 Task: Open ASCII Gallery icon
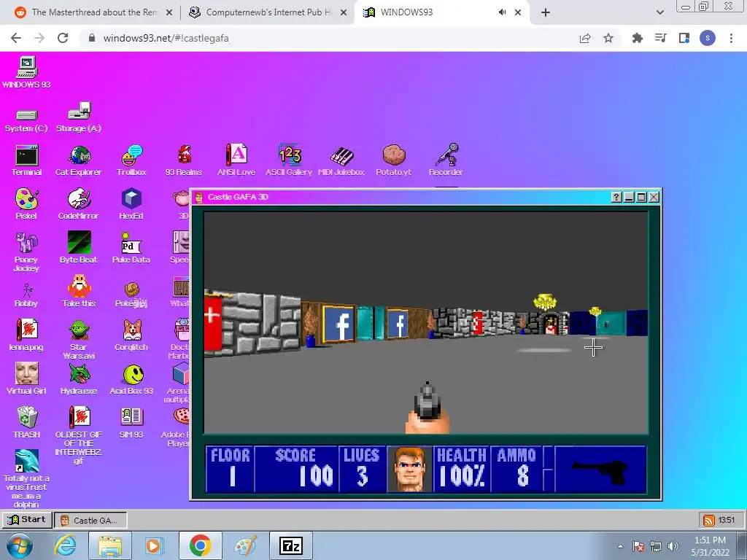coord(289,160)
